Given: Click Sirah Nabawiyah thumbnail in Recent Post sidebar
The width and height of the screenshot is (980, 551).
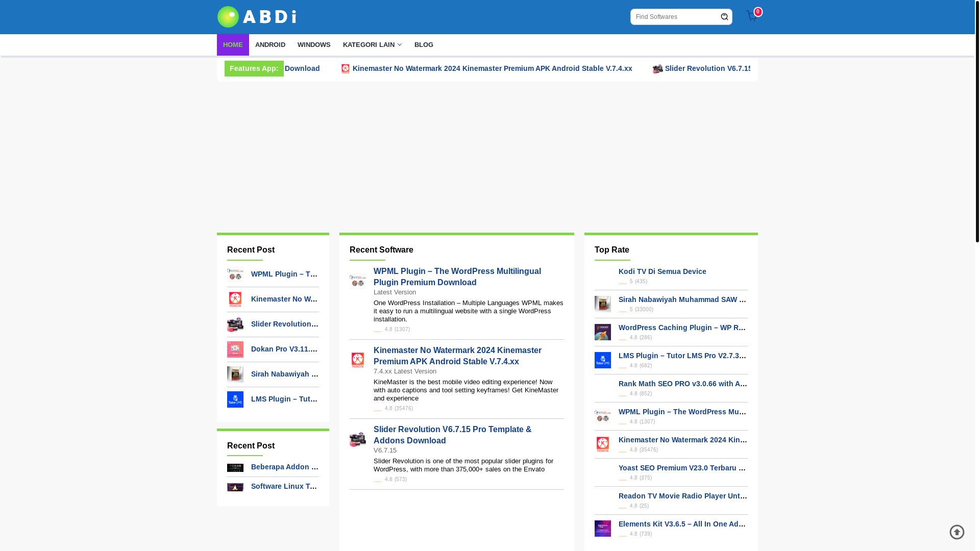Looking at the screenshot, I should coord(235,374).
